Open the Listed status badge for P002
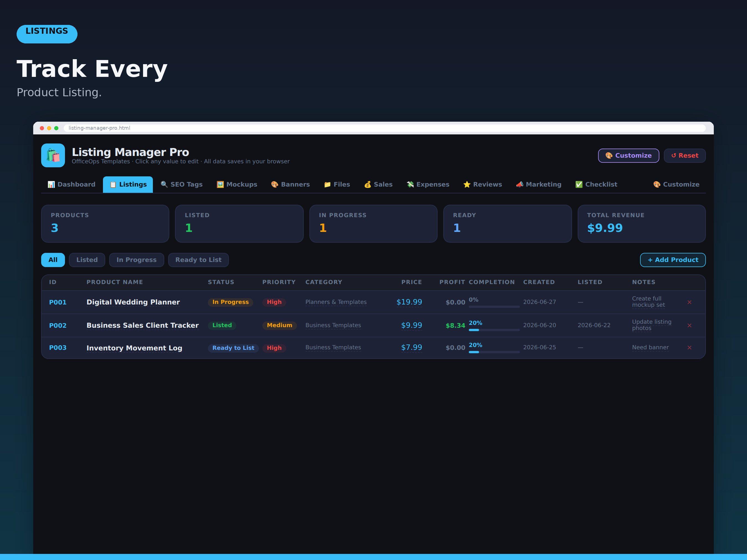Viewport: 747px width, 560px height. tap(222, 325)
